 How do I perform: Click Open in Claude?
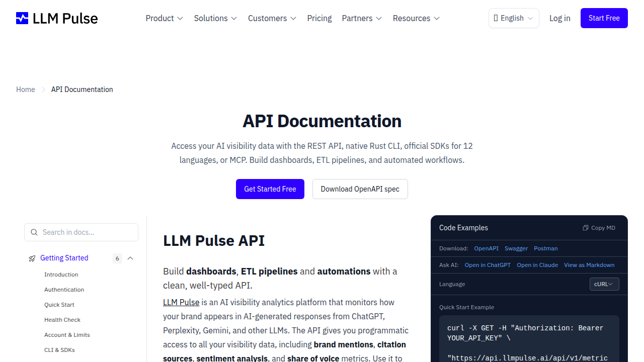pyautogui.click(x=537, y=265)
